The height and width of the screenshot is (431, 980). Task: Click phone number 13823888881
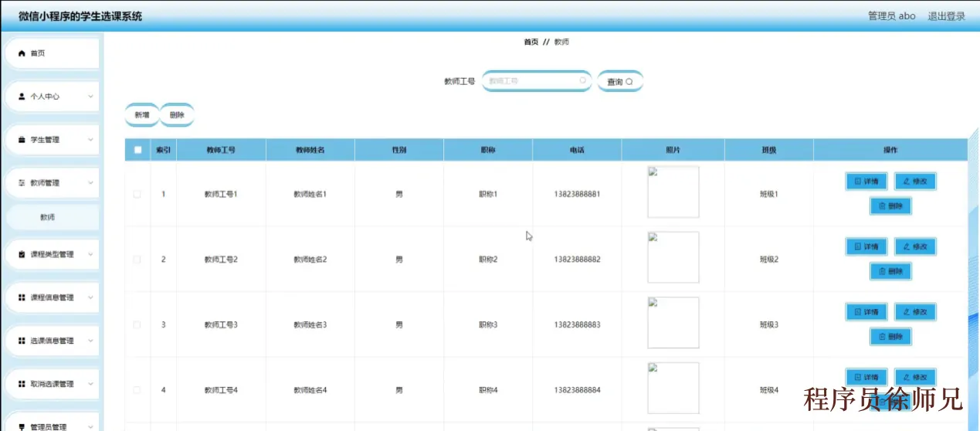coord(577,194)
